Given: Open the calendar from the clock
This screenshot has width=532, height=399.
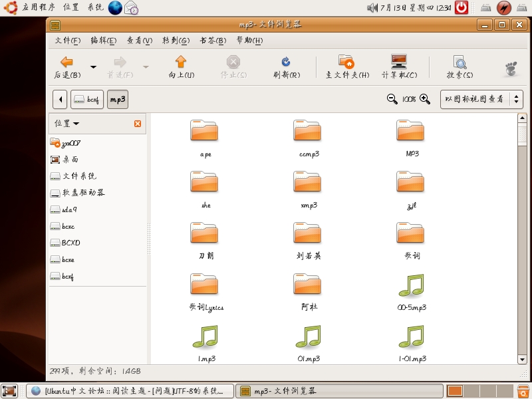Looking at the screenshot, I should 416,7.
